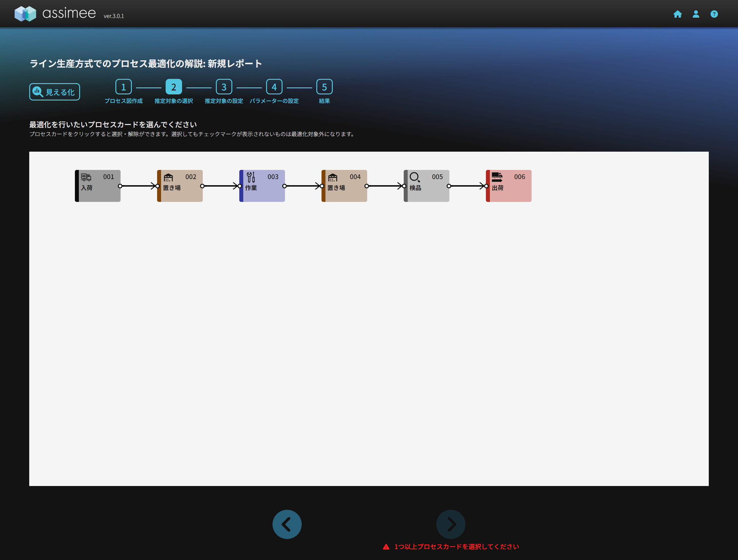Select process card 006 出荷
The image size is (738, 560).
click(x=509, y=186)
